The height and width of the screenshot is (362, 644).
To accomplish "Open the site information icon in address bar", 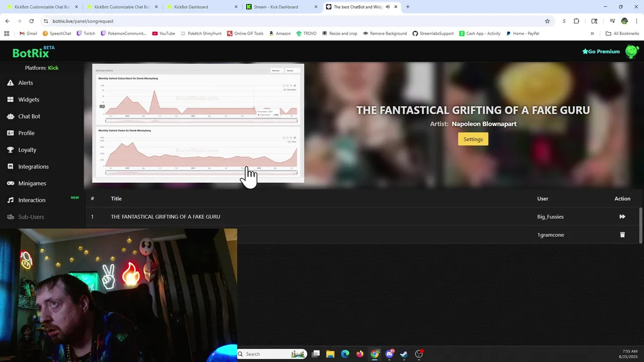I will coord(46,21).
